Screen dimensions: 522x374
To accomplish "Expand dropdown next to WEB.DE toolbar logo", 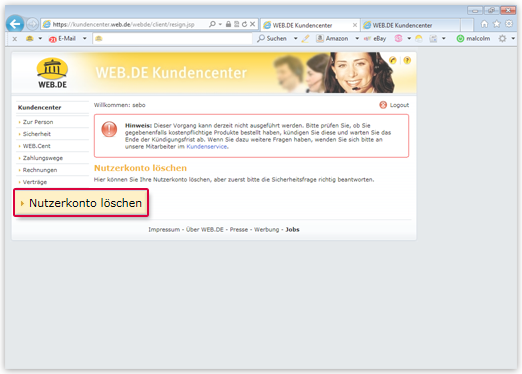I will click(x=40, y=39).
